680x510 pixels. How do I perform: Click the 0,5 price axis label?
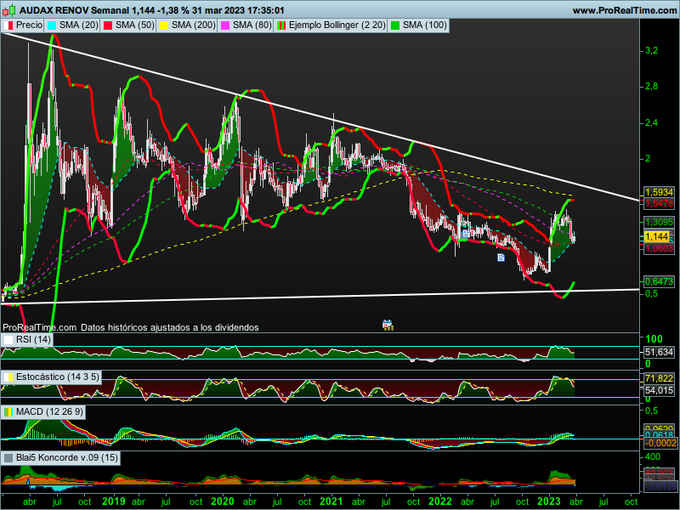tap(651, 294)
